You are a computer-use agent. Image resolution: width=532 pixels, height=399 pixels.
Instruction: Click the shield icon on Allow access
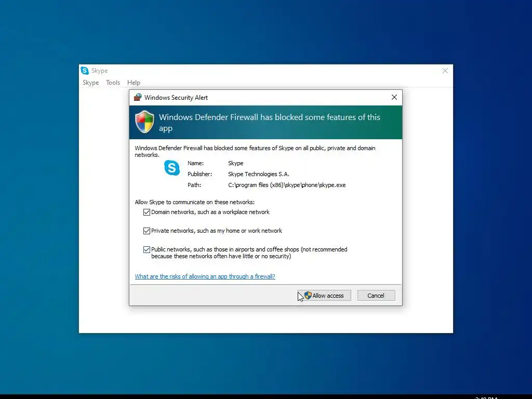308,296
